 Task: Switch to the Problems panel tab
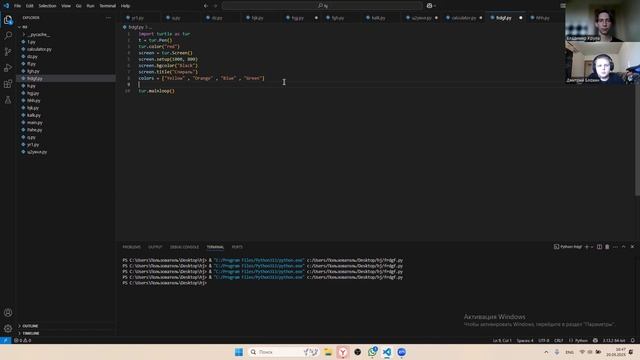tap(131, 247)
